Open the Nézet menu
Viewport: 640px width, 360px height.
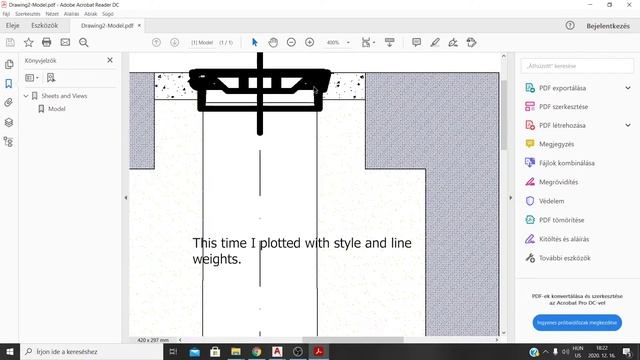tap(52, 14)
